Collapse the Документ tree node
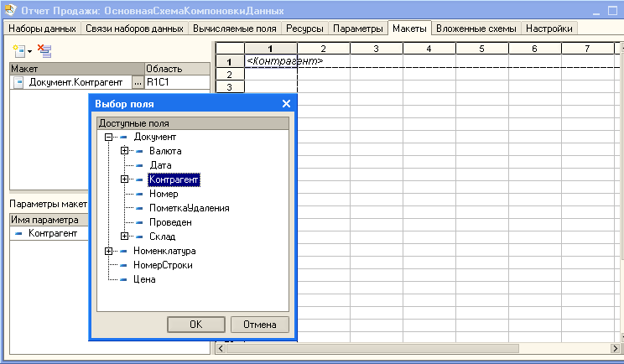Viewport: 624px width, 364px height. (109, 137)
